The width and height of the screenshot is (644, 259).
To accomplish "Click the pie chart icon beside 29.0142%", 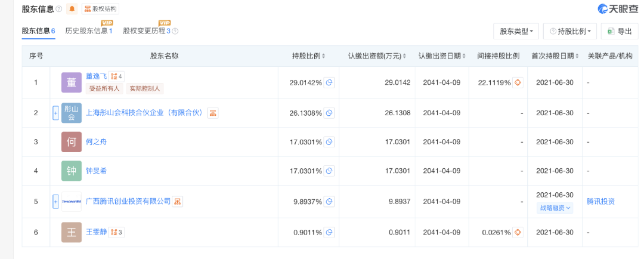I will tap(329, 82).
